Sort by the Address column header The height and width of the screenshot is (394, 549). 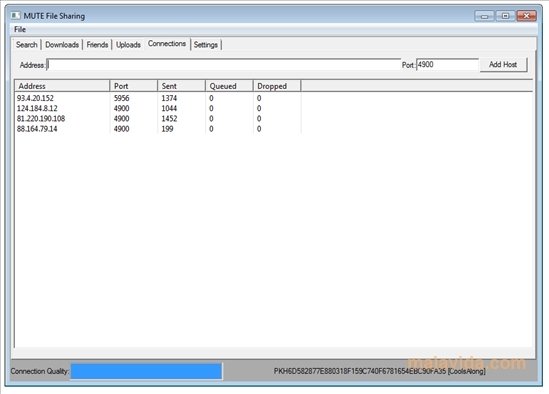pos(62,86)
